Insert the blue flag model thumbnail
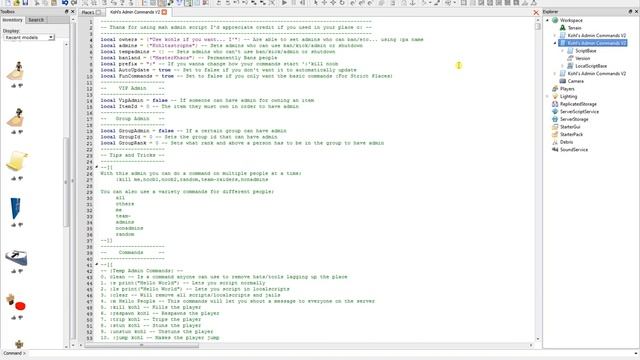The image size is (640, 360). pyautogui.click(x=16, y=208)
